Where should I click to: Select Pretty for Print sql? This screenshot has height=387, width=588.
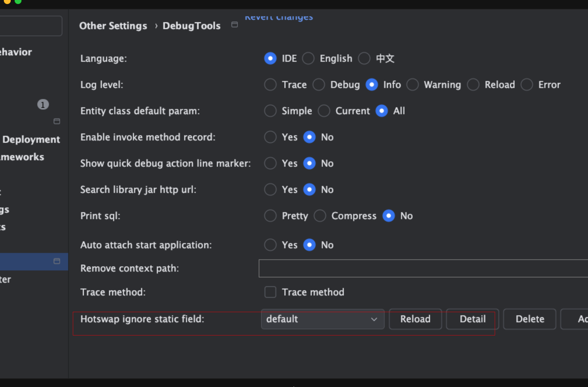click(270, 216)
